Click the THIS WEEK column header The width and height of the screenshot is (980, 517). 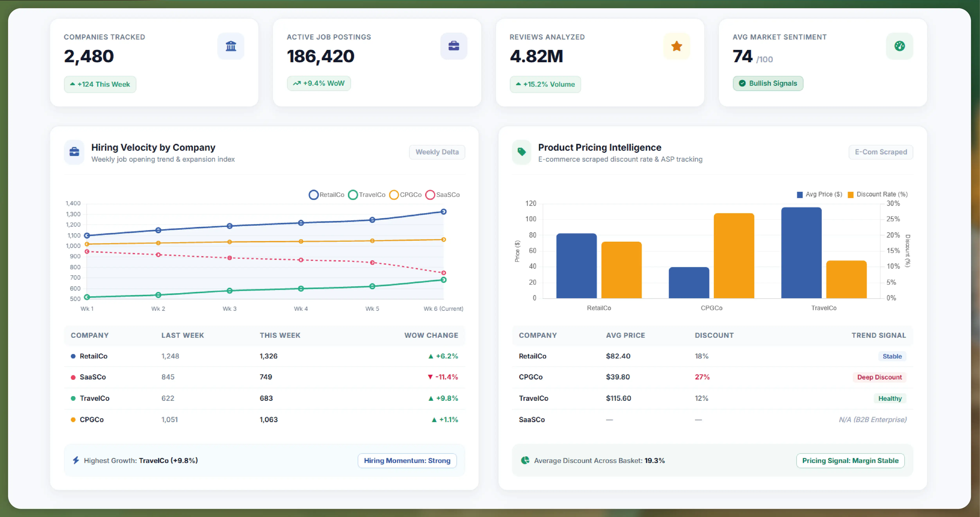[x=280, y=335]
